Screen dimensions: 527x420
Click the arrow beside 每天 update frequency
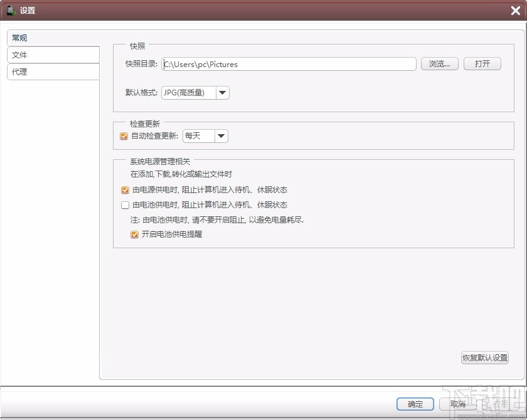click(x=221, y=136)
